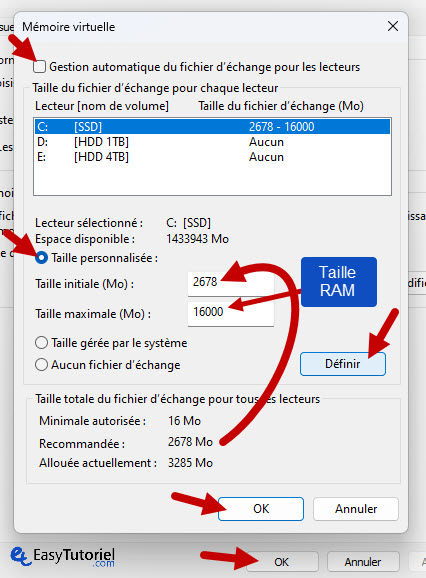Screen dimensions: 426x578
Task: Click the blue Taille RAM label box
Action: click(x=339, y=282)
